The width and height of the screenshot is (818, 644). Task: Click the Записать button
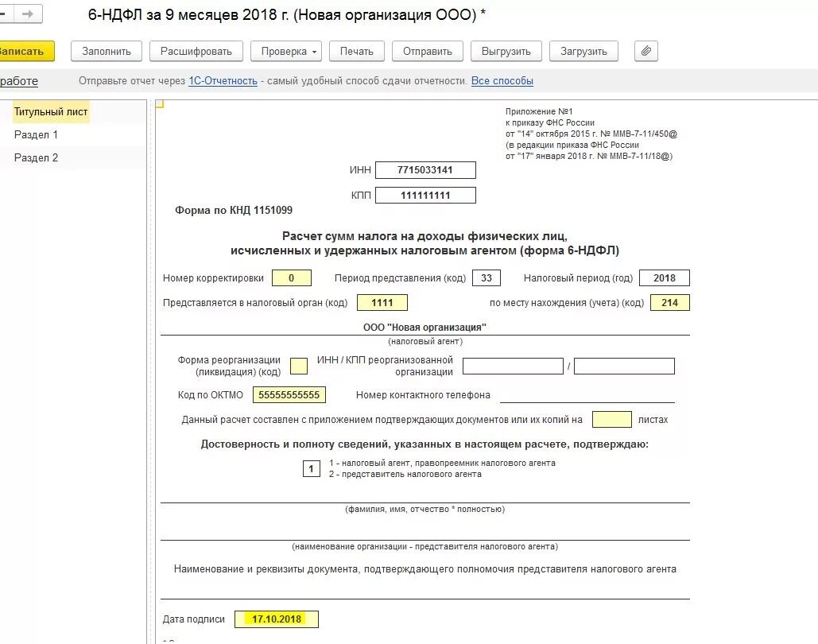[25, 51]
